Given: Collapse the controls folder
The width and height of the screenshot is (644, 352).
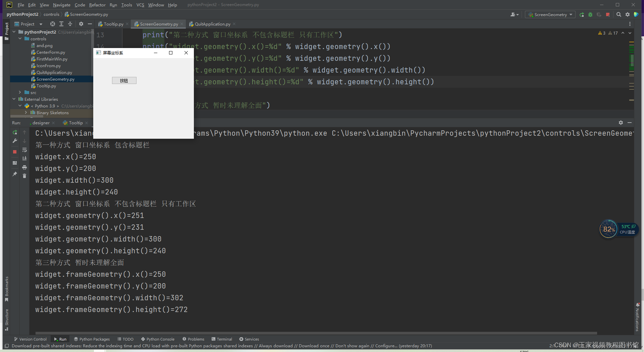Looking at the screenshot, I should [x=20, y=39].
